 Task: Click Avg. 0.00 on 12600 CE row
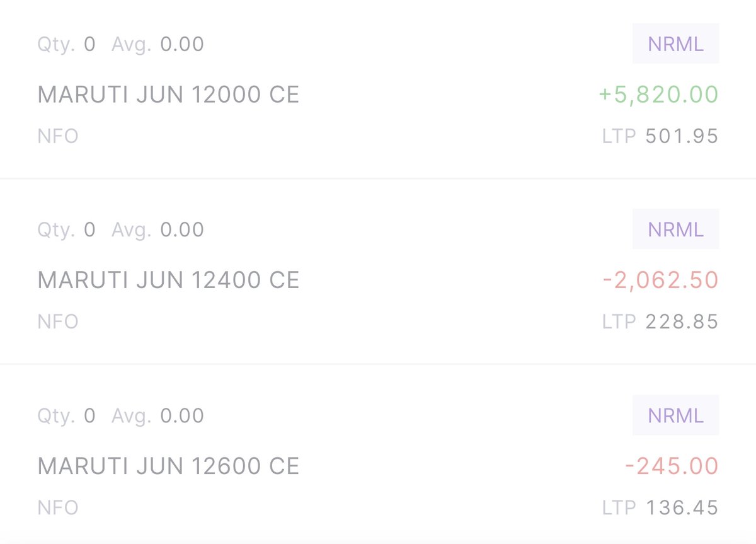coord(158,416)
